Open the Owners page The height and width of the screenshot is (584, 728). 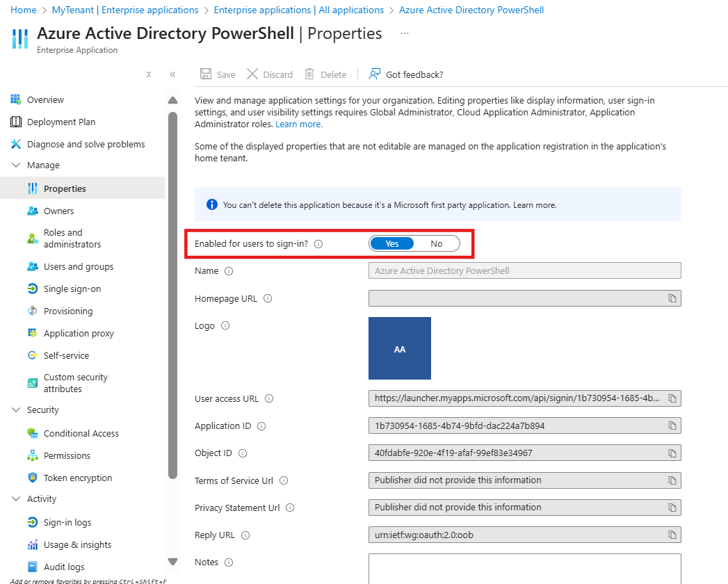58,211
